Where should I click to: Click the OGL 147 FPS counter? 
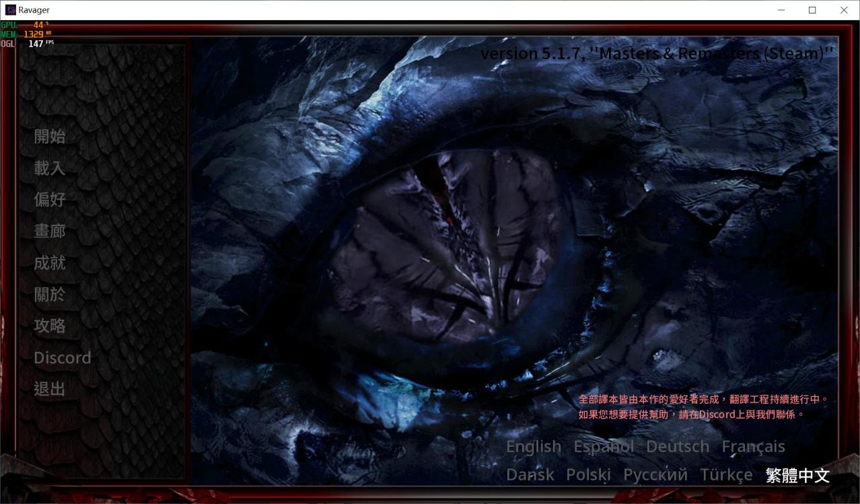(x=28, y=44)
